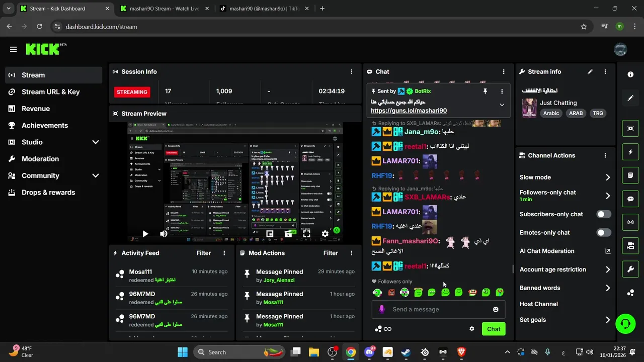Open Drops & rewards page
644x362 pixels.
pos(54,193)
